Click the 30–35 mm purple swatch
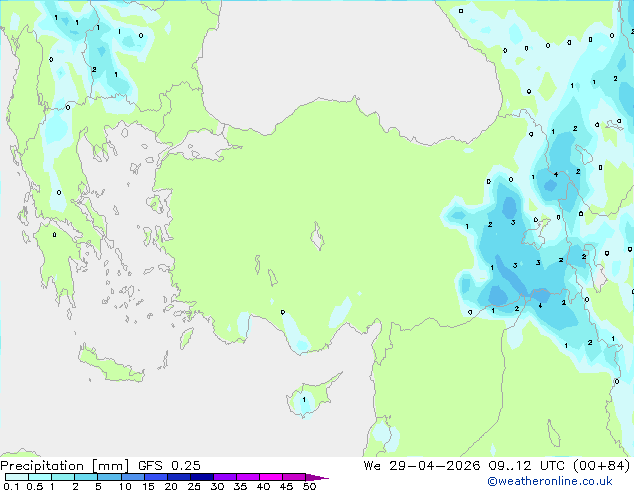This screenshot has height=490, width=634. (225, 477)
